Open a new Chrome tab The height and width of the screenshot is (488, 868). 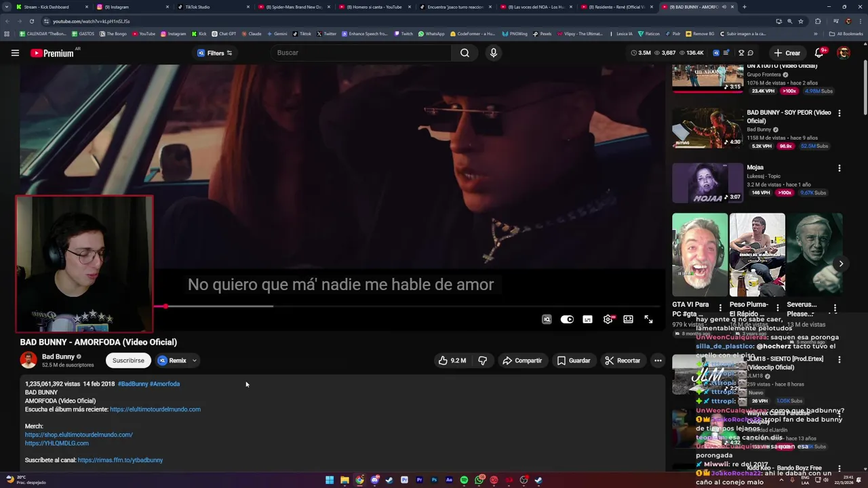click(744, 7)
